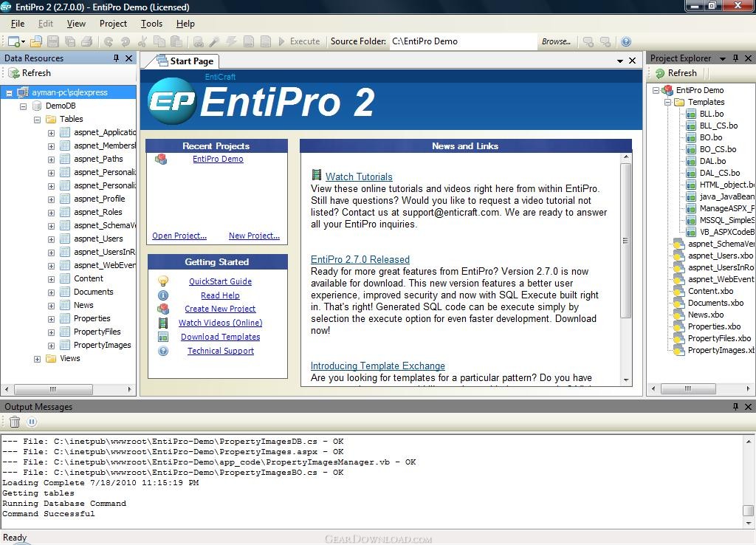This screenshot has width=756, height=545.
Task: Click the Download Templates link
Action: [220, 337]
